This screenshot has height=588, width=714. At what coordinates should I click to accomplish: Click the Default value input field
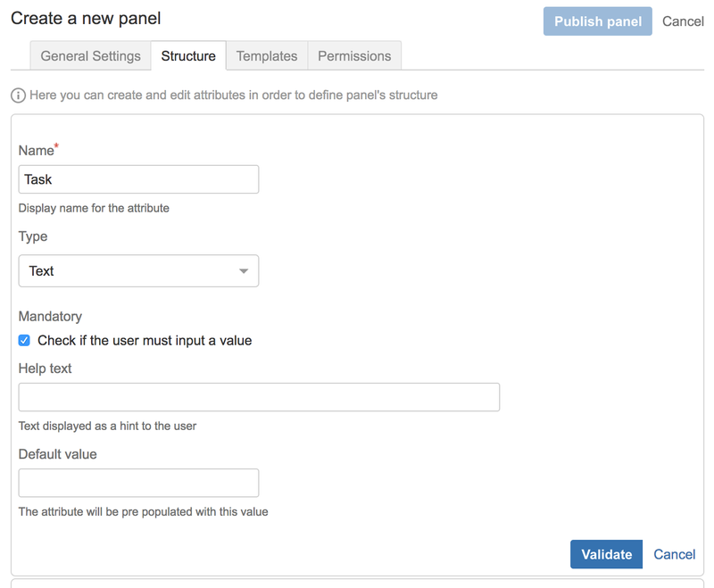pos(138,482)
